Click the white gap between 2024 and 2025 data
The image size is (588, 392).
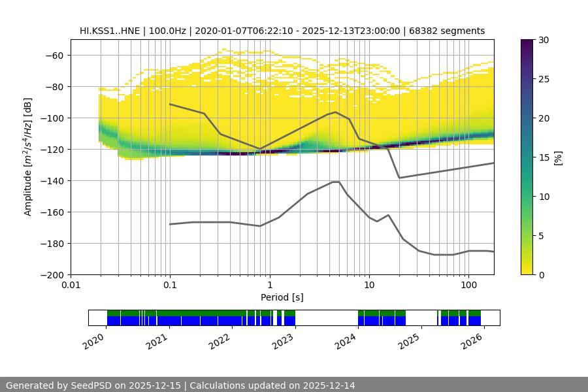tap(421, 318)
